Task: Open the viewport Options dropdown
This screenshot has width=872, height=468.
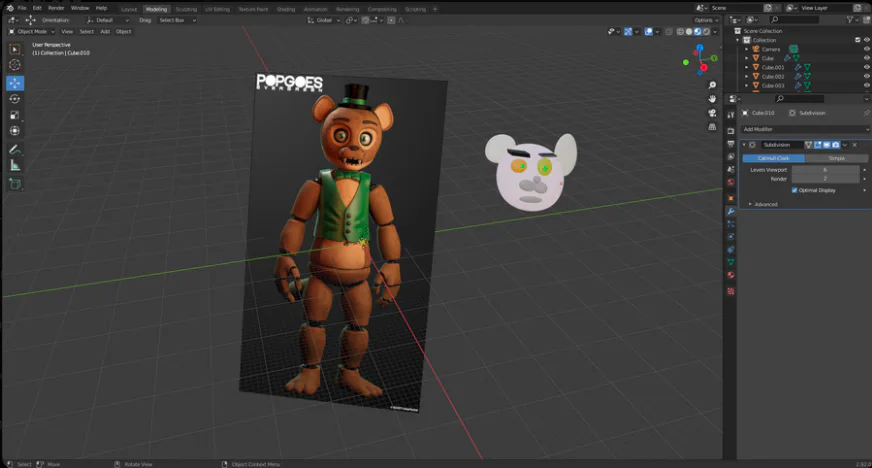Action: [x=706, y=20]
